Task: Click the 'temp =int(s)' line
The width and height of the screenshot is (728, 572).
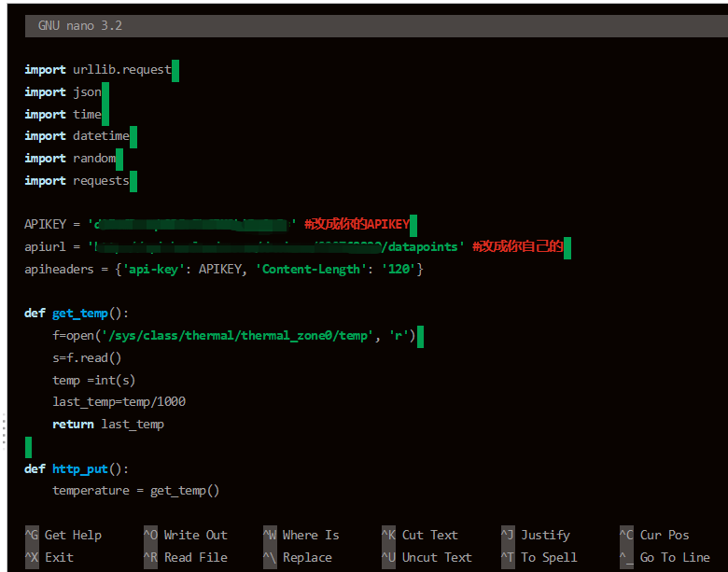Action: pos(93,381)
